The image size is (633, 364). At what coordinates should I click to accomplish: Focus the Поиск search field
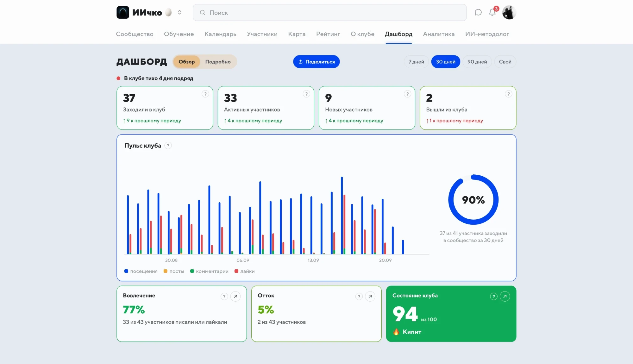(329, 12)
